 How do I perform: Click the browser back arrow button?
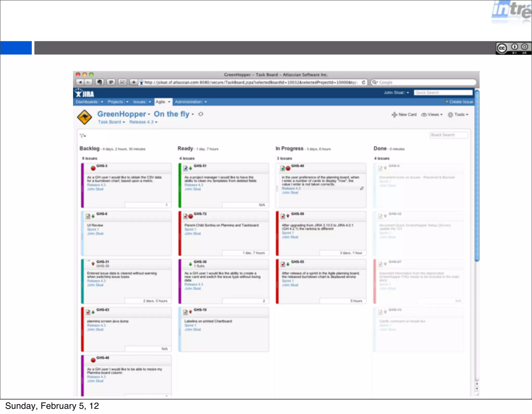pyautogui.click(x=80, y=82)
